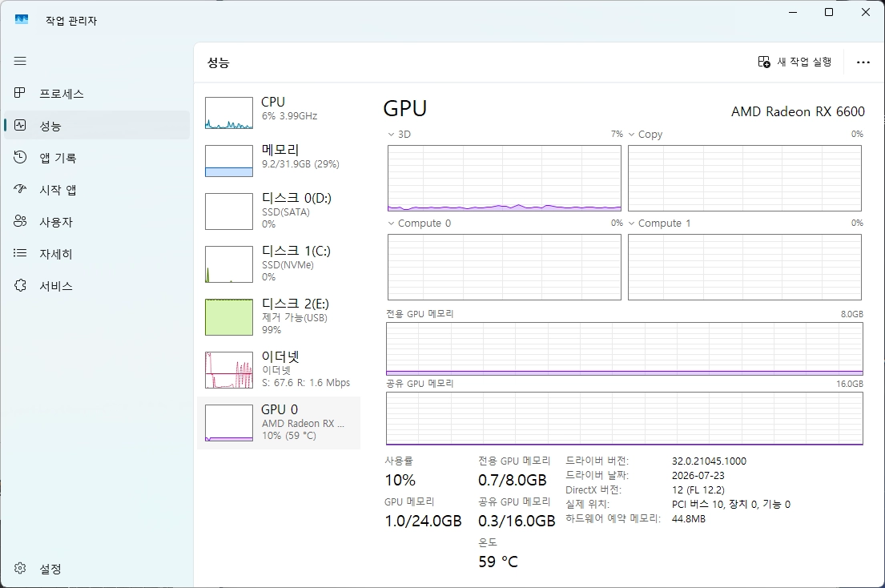Click the run new task icon
Screen dimensions: 885x588
[763, 62]
